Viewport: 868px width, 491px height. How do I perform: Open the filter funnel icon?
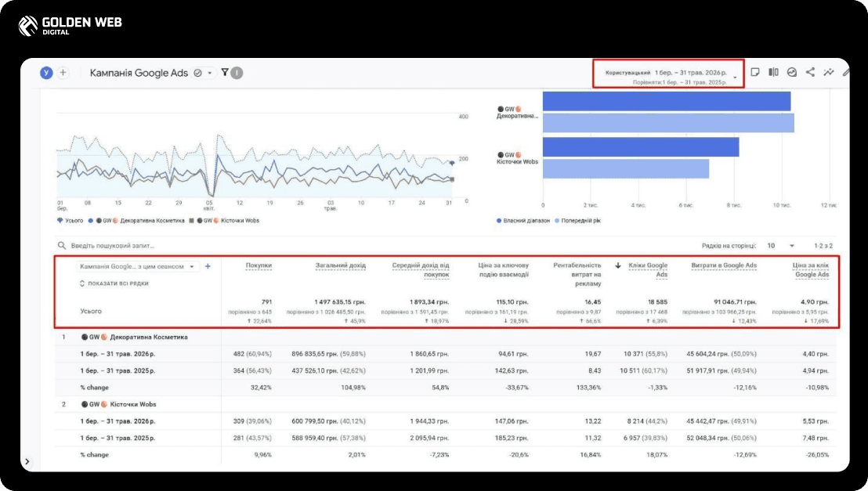click(x=225, y=73)
